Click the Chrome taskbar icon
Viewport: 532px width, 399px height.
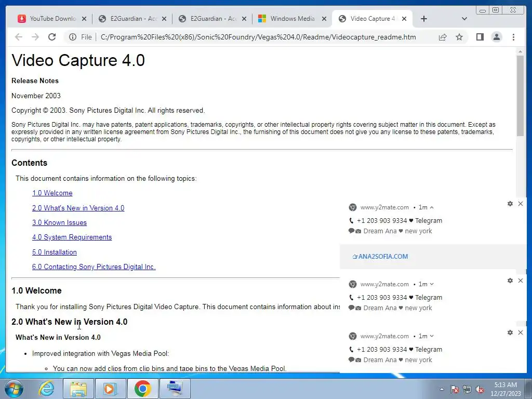[142, 389]
